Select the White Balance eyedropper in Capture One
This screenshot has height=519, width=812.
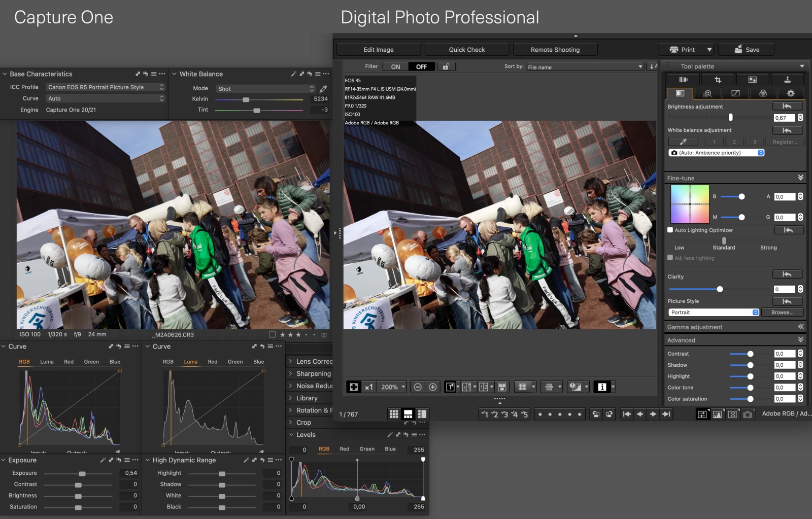323,88
